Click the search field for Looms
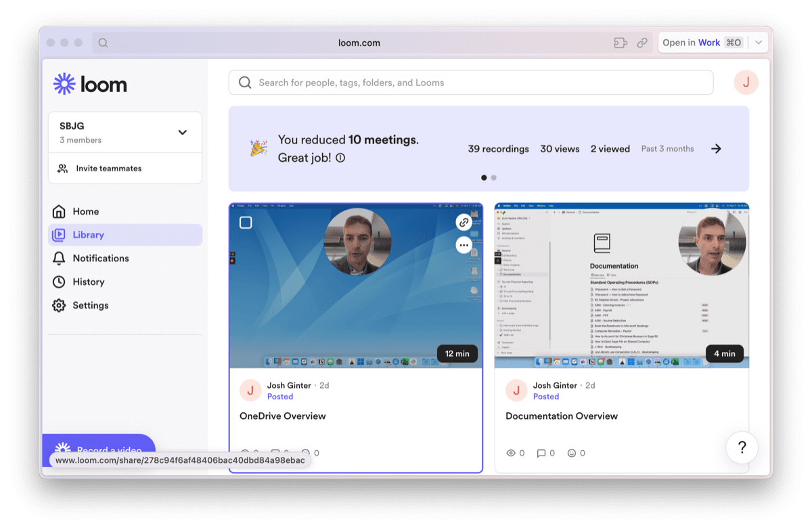The height and width of the screenshot is (530, 812). click(x=471, y=83)
